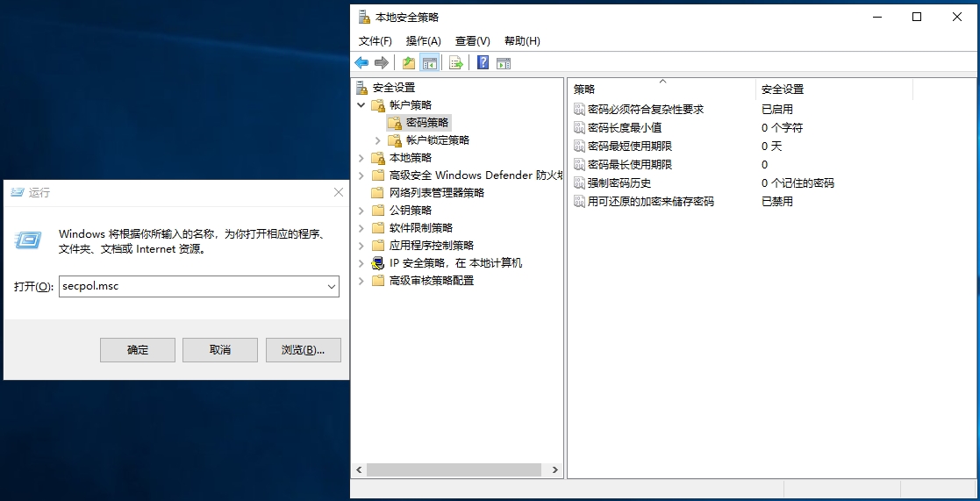Expand the 软件限制策略 tree node

coord(361,227)
